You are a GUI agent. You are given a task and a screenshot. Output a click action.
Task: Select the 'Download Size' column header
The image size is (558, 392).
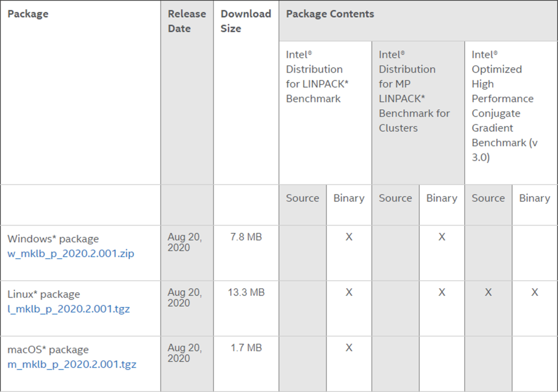point(246,21)
